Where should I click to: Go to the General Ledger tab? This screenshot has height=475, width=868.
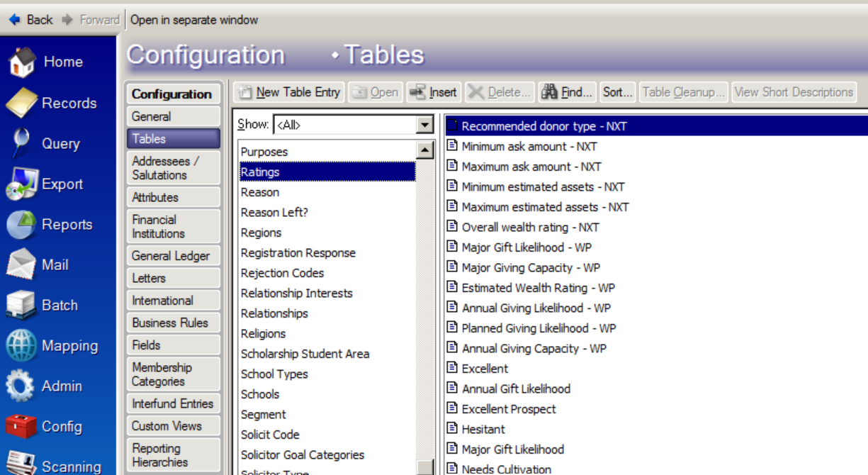174,256
